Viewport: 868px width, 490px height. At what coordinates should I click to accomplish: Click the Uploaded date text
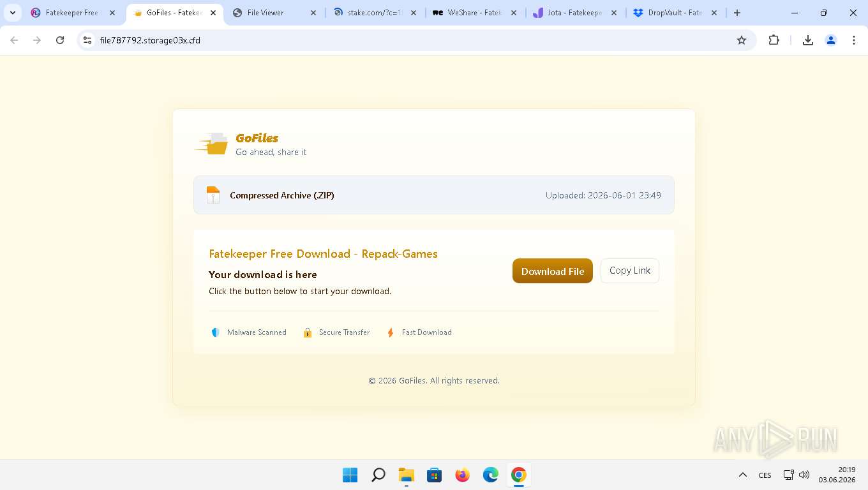603,195
